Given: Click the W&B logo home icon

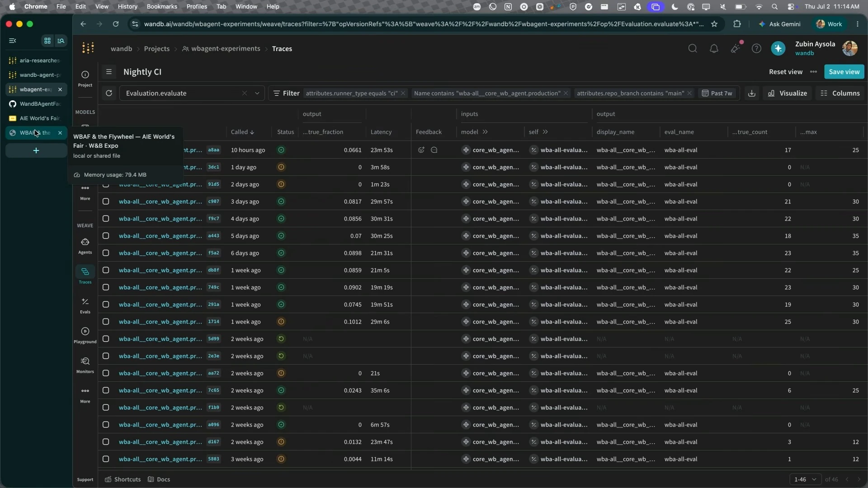Looking at the screenshot, I should [88, 48].
